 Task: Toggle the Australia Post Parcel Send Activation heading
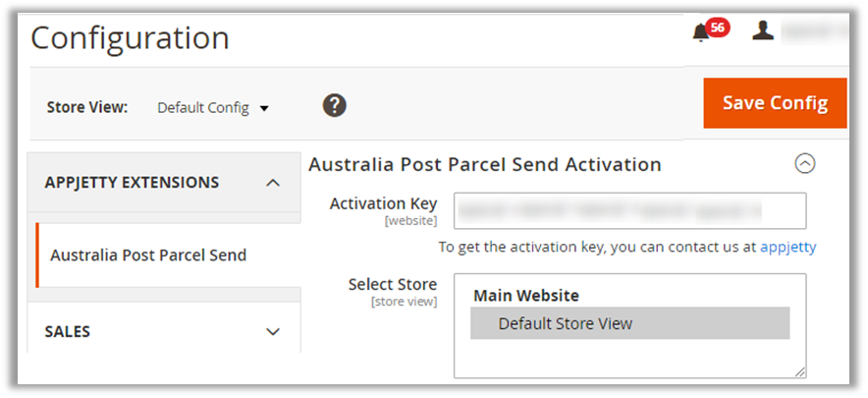(485, 164)
